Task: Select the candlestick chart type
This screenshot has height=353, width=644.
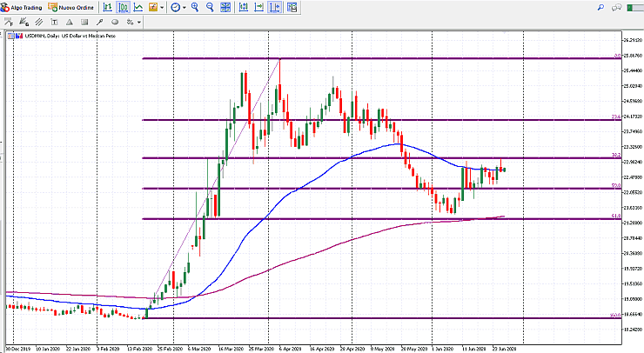Action: pyautogui.click(x=124, y=7)
